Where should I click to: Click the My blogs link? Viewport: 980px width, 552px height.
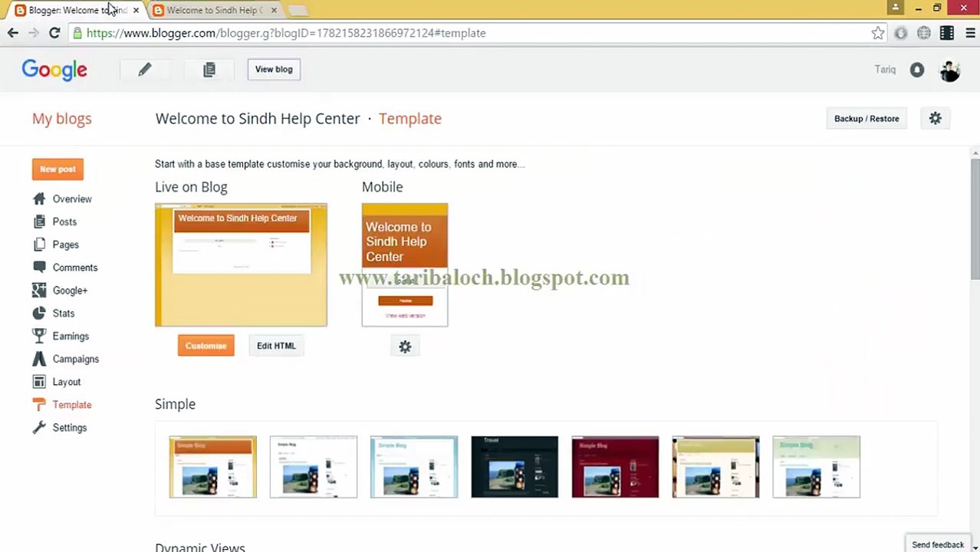[62, 119]
